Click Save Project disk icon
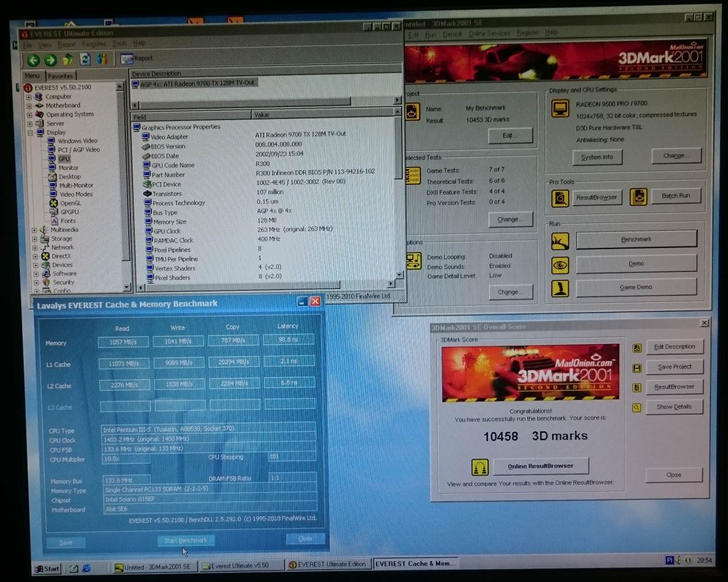728x582 pixels. coord(637,368)
